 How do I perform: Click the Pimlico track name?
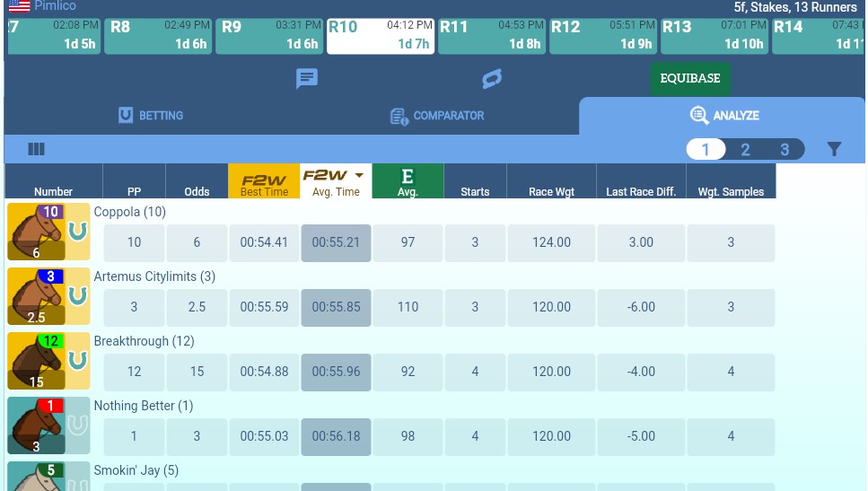coord(56,6)
